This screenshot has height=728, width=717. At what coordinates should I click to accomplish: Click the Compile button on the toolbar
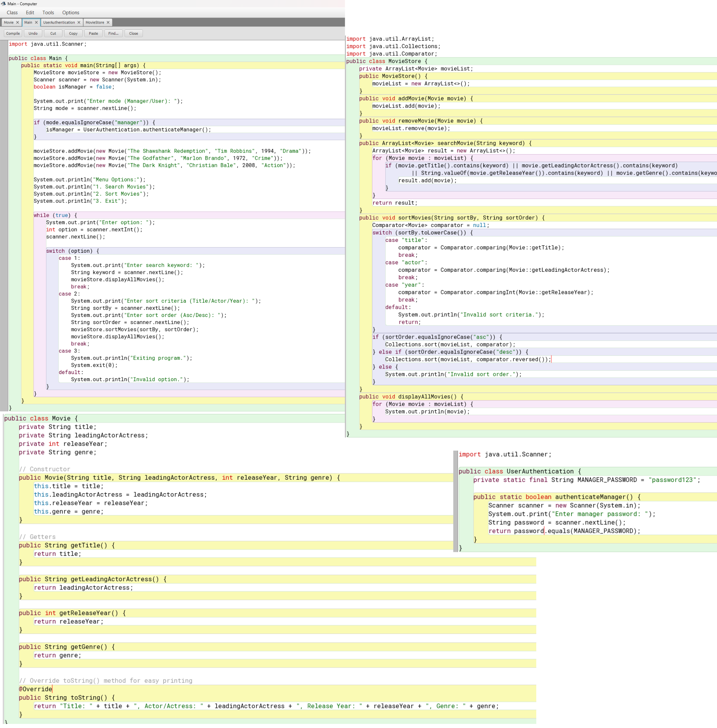[x=13, y=33]
